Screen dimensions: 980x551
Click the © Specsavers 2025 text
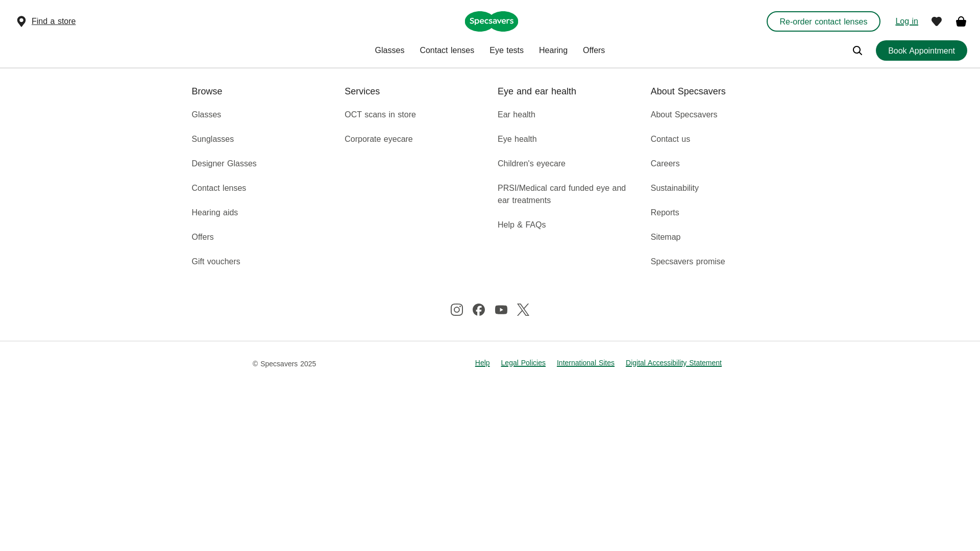[284, 364]
